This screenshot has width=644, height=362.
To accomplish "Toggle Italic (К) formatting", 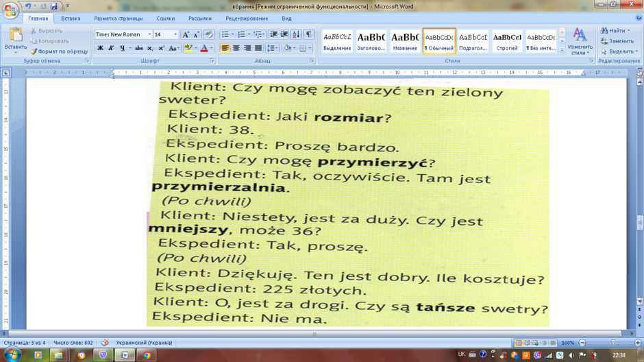I will (111, 48).
